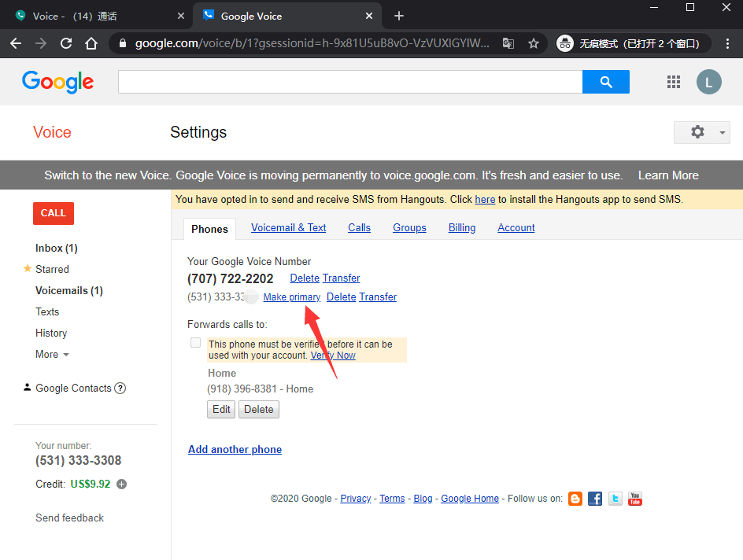Open Chrome's three-dot menu

pyautogui.click(x=727, y=43)
